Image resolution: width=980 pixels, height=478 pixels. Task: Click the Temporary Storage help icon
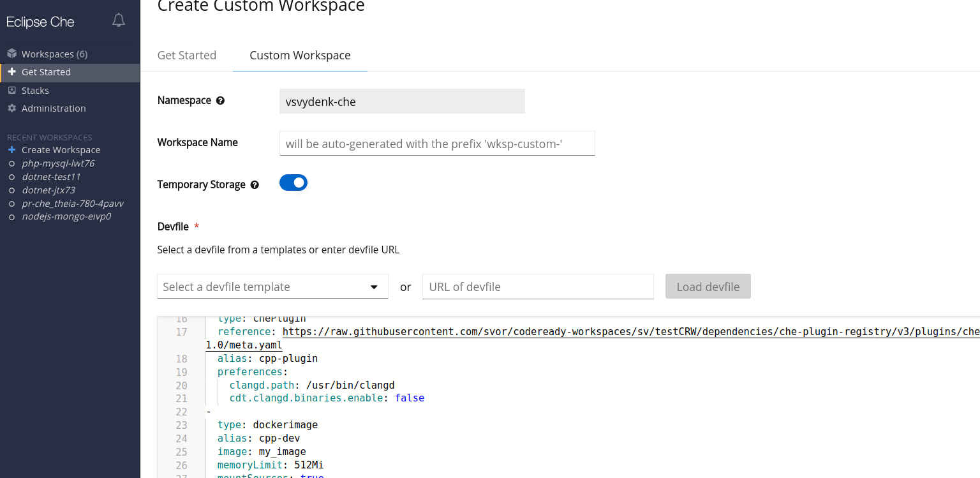coord(255,185)
